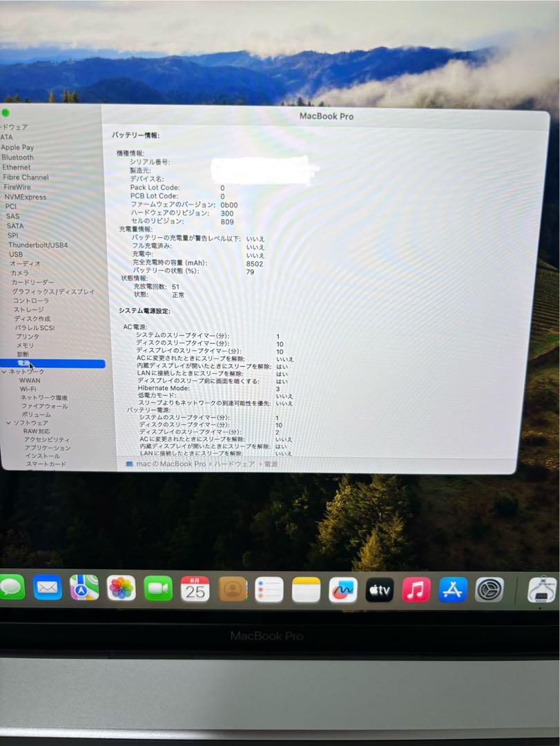Select Wi-Fi under ネットワーク
The image size is (560, 746).
pos(28,389)
